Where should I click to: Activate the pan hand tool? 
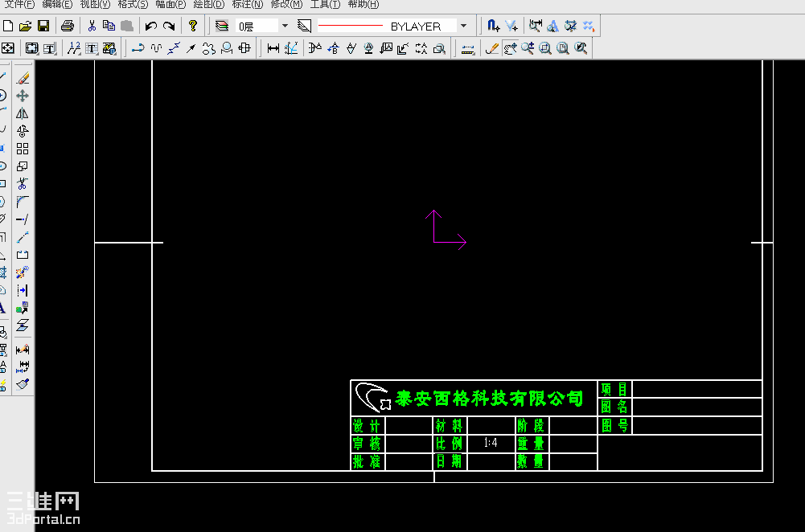pyautogui.click(x=510, y=48)
